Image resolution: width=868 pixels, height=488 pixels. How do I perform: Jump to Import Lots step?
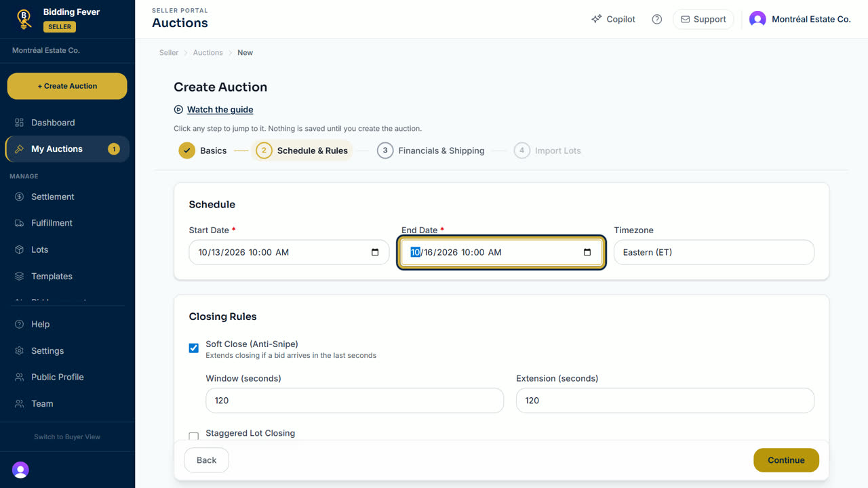click(547, 150)
